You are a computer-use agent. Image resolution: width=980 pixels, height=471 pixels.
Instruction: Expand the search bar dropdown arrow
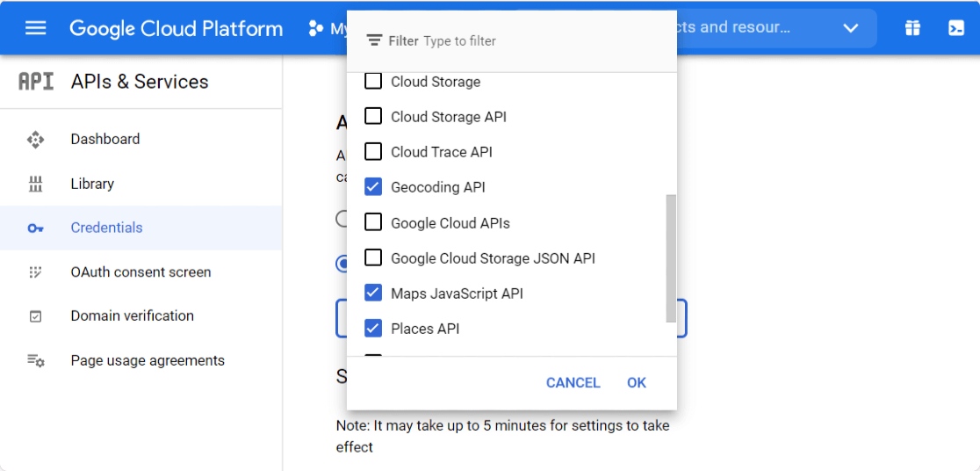(x=850, y=28)
